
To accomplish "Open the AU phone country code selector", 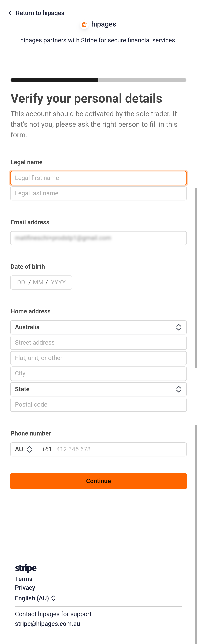I will coord(24,449).
